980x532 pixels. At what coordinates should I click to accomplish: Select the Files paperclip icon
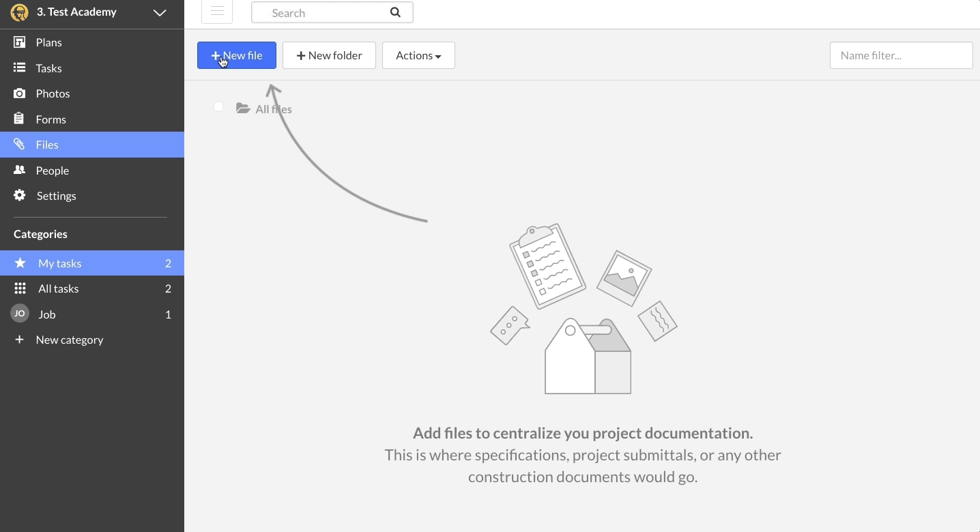click(19, 145)
